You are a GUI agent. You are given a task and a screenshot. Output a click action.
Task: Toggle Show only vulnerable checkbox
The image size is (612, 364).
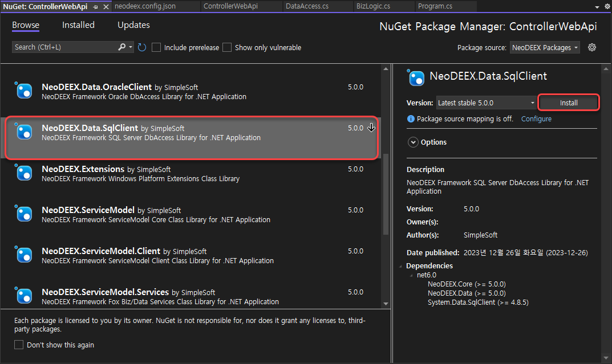(227, 47)
